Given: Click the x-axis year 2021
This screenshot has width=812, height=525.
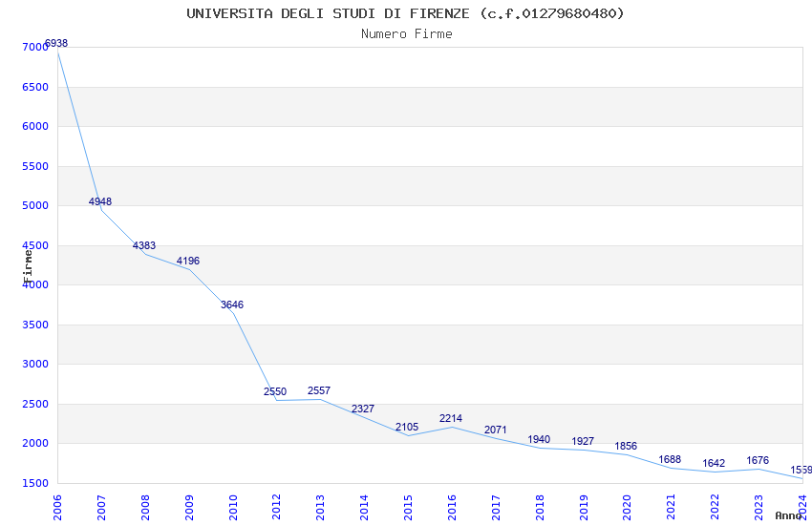Looking at the screenshot, I should 672,508.
